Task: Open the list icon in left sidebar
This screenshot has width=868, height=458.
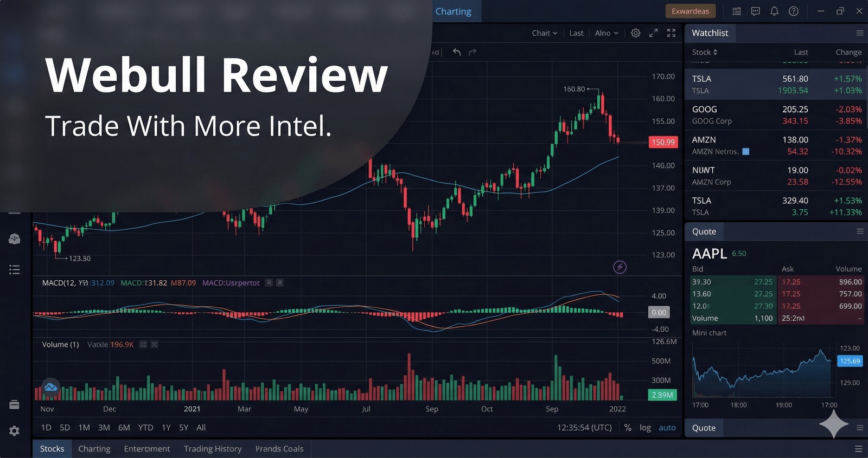Action: [x=15, y=269]
